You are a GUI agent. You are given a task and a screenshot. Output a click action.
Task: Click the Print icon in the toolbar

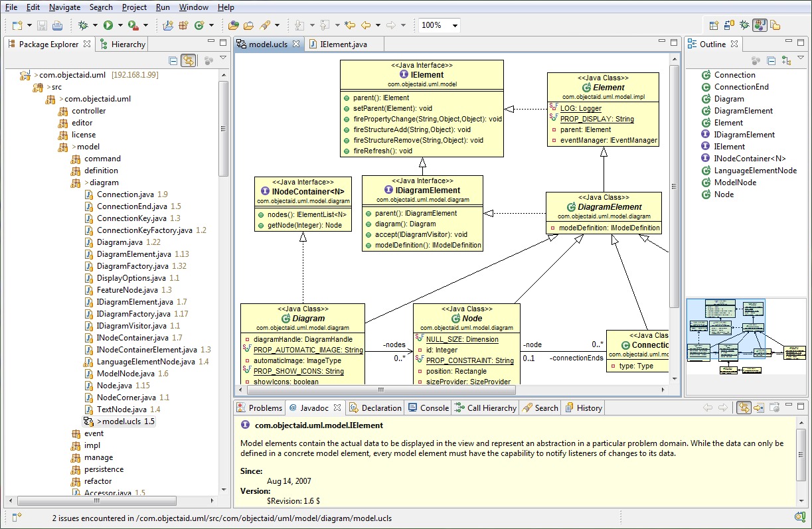coord(57,25)
